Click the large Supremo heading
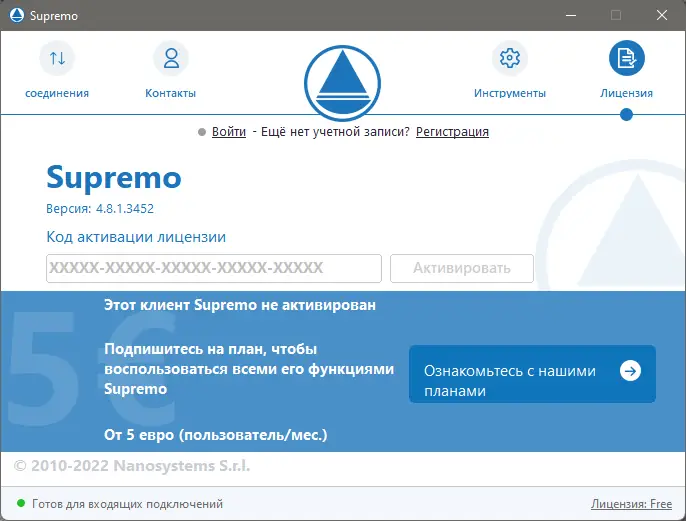This screenshot has height=521, width=686. [114, 178]
